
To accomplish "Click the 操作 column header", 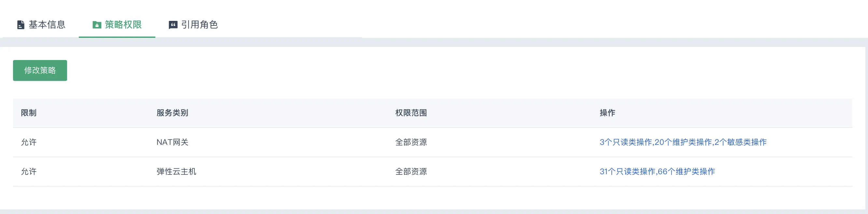I will point(607,113).
